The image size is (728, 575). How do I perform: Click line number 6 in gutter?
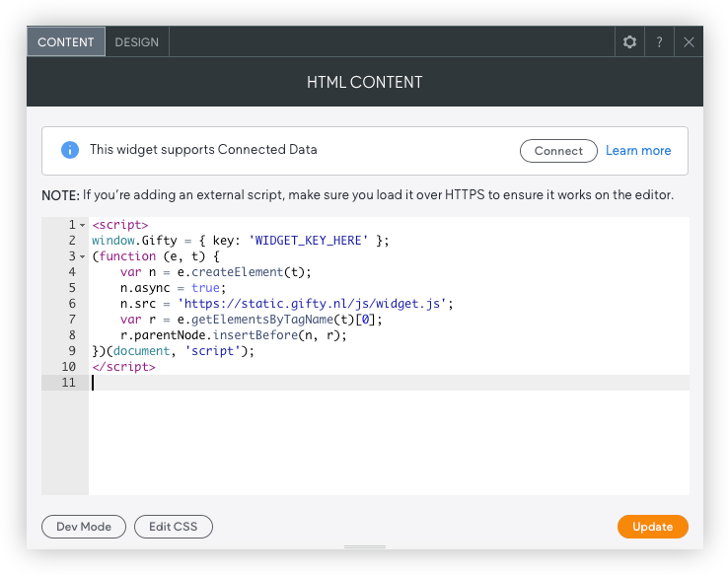72,304
